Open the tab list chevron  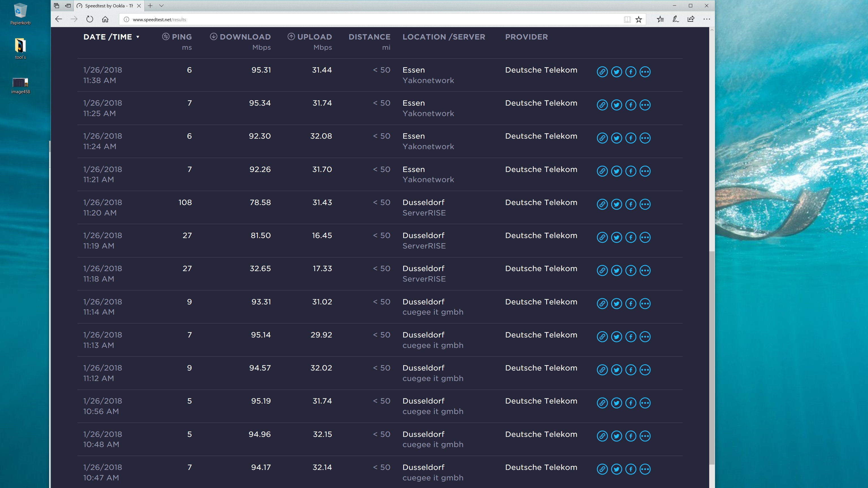pyautogui.click(x=161, y=6)
